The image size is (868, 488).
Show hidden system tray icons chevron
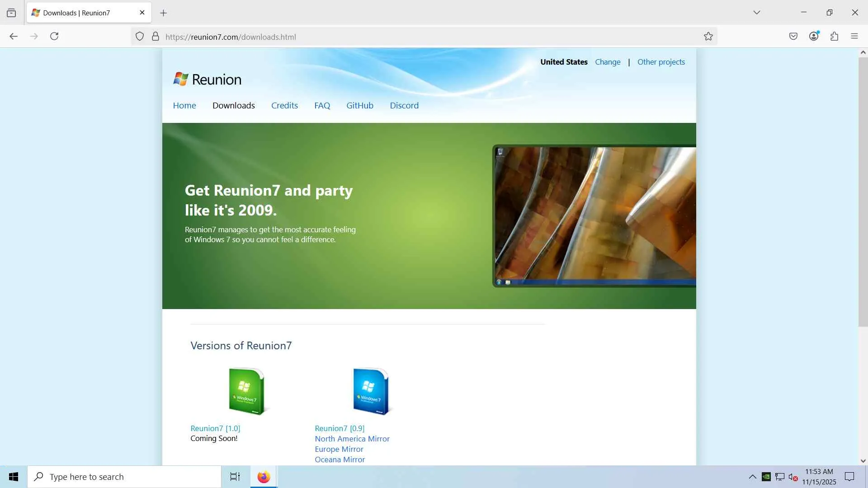pos(752,477)
